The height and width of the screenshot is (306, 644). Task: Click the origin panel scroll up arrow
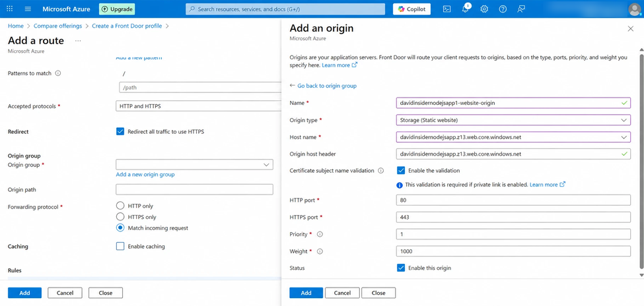(x=641, y=49)
